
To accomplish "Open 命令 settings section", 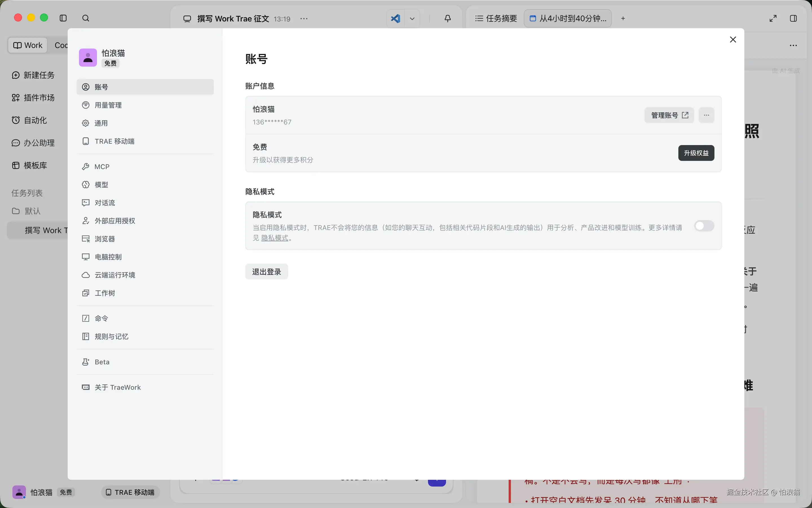I will [x=145, y=319].
